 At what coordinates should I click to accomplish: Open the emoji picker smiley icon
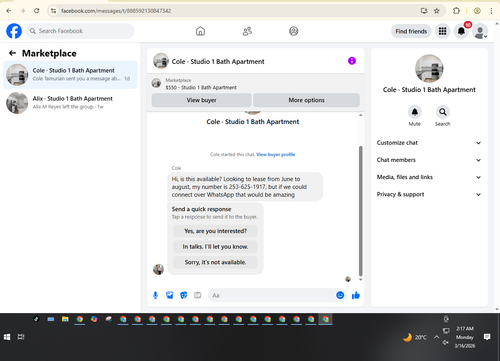(340, 295)
